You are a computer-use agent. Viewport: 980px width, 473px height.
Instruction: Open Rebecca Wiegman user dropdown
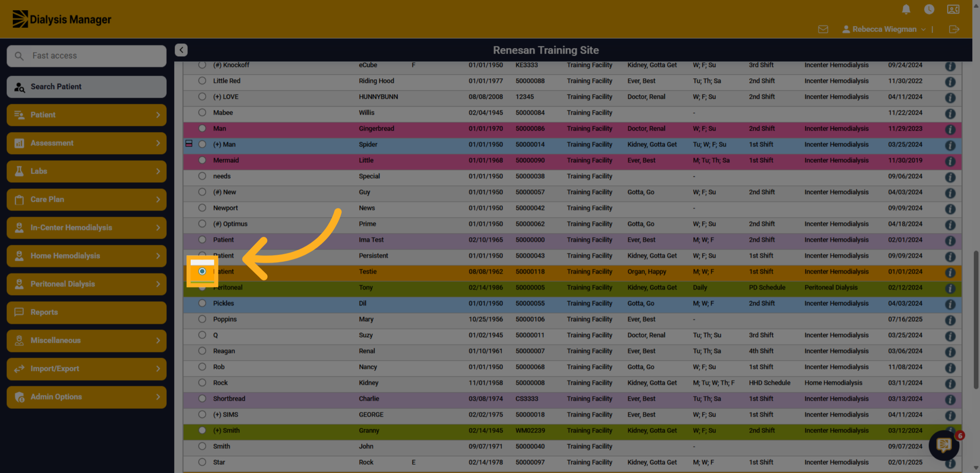[884, 29]
